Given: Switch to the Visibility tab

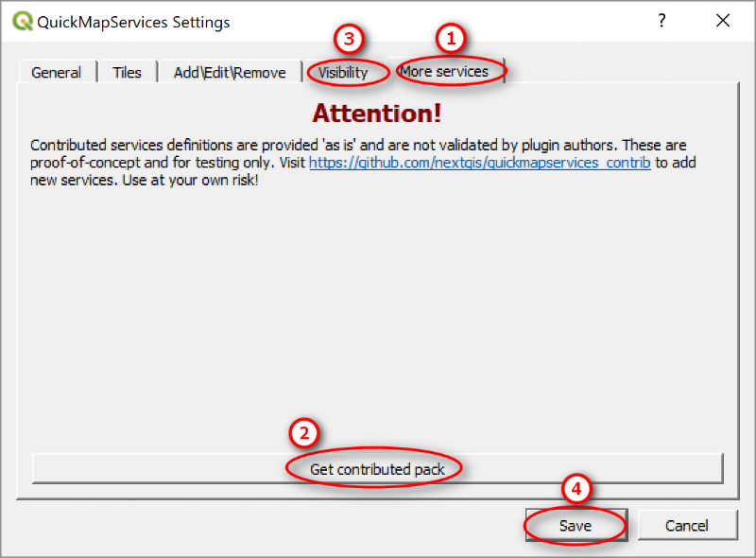Looking at the screenshot, I should pyautogui.click(x=343, y=73).
